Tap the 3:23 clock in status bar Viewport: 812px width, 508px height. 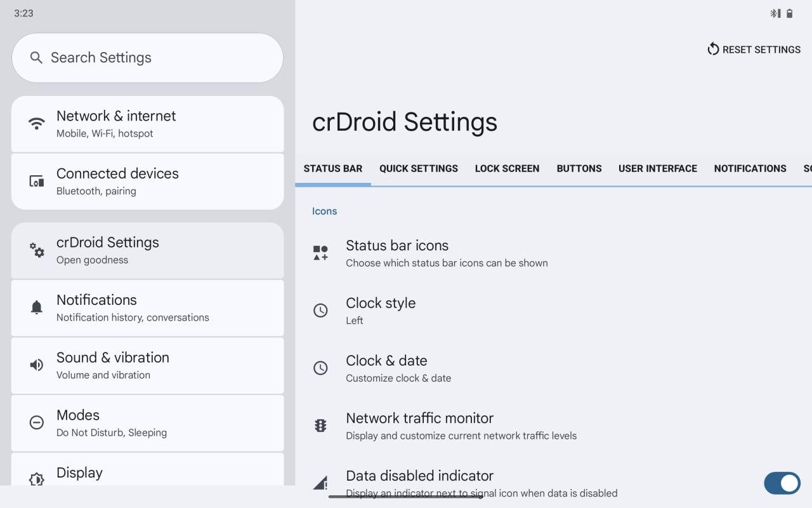click(x=23, y=13)
